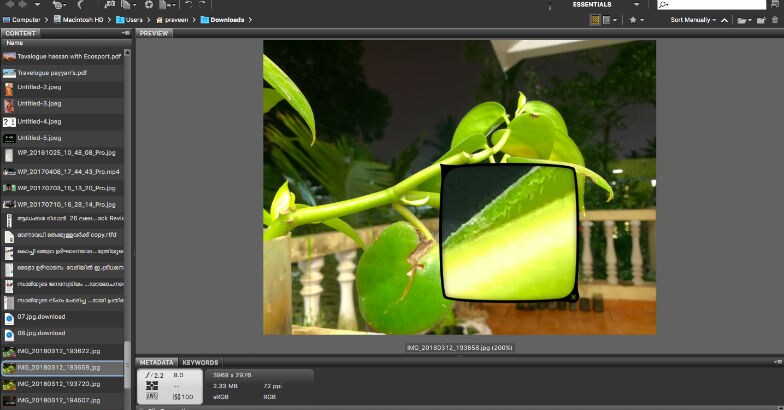Click the Open in Camera Raw icon
This screenshot has width=784, height=410.
pyautogui.click(x=148, y=4)
